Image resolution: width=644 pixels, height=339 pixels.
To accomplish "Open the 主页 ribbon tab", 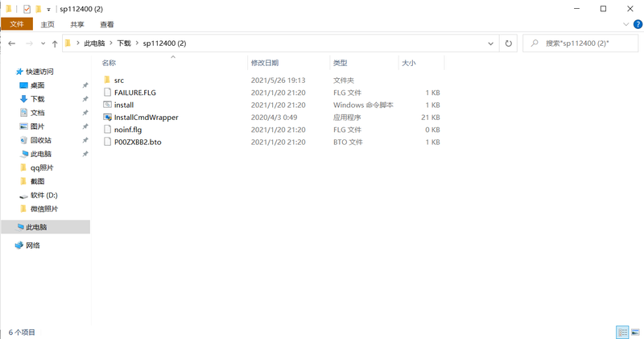I will [47, 25].
